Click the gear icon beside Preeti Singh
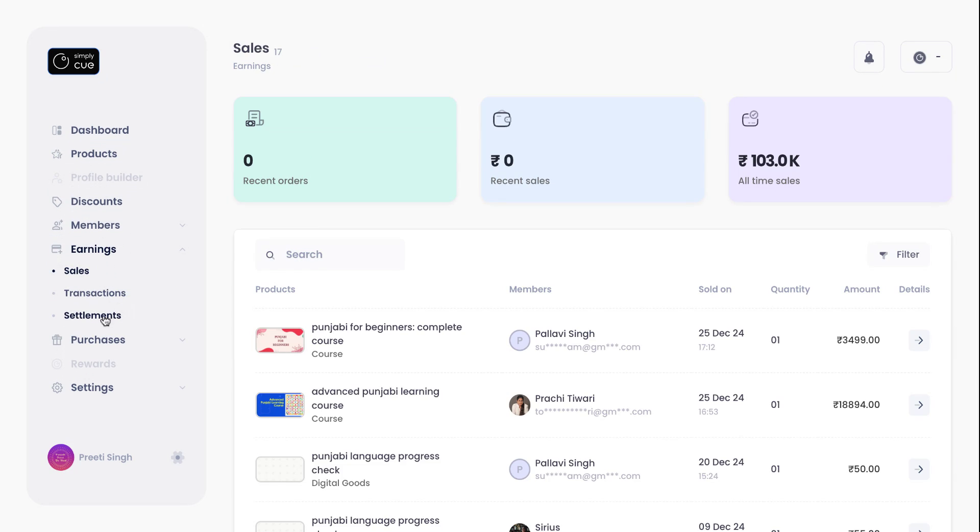This screenshot has width=980, height=532. point(178,457)
